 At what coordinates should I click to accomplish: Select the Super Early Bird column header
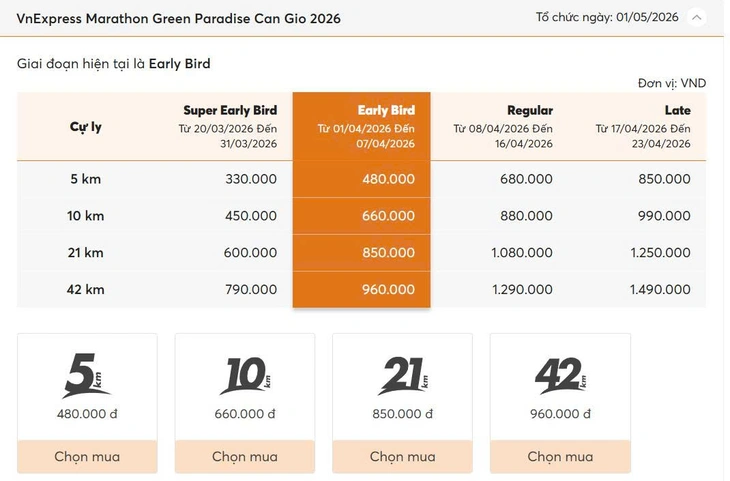(230, 110)
